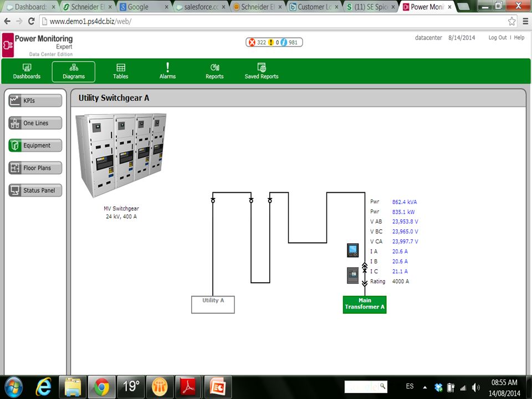Click the volume speaker tray icon
This screenshot has height=399, width=532.
(475, 387)
